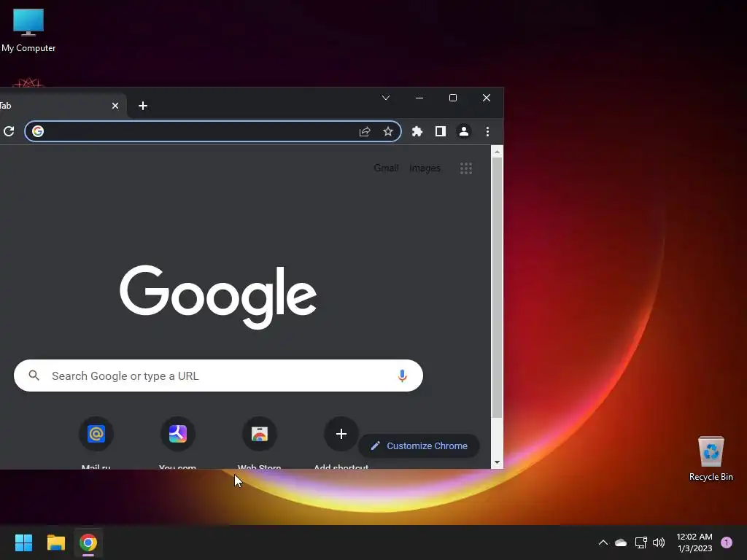Open the network status tray icon
The image size is (747, 560).
(x=640, y=542)
